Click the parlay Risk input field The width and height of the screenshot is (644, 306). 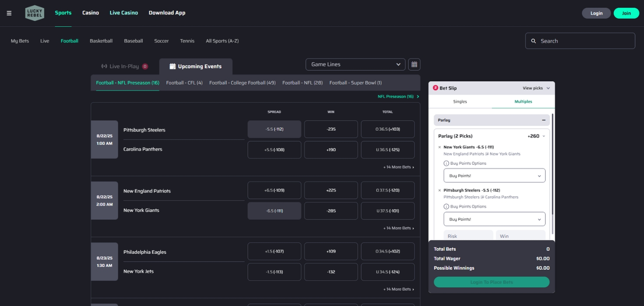(x=468, y=236)
